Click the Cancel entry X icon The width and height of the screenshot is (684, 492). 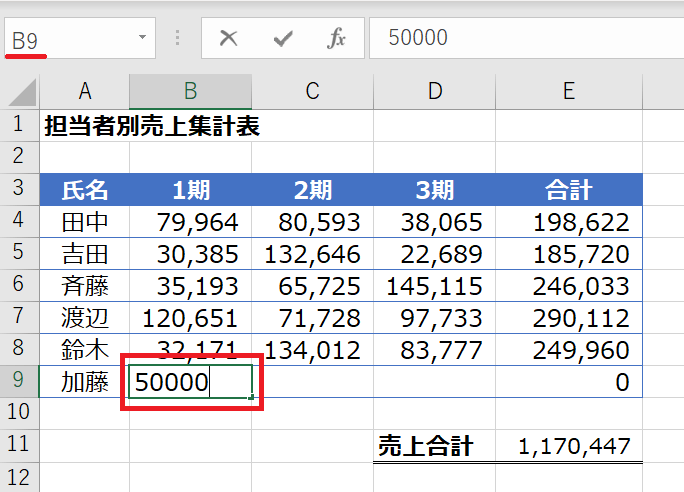229,39
